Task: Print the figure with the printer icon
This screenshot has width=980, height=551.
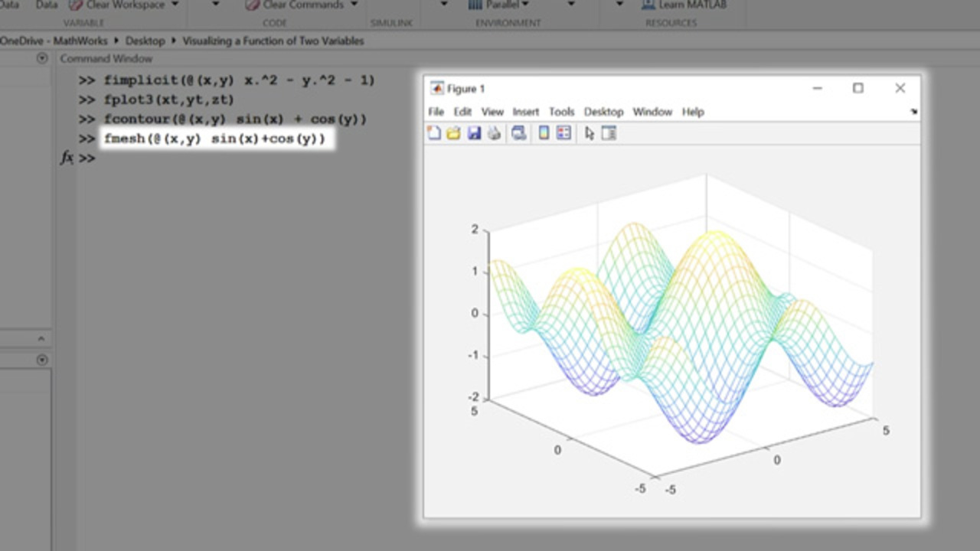Action: pyautogui.click(x=494, y=133)
